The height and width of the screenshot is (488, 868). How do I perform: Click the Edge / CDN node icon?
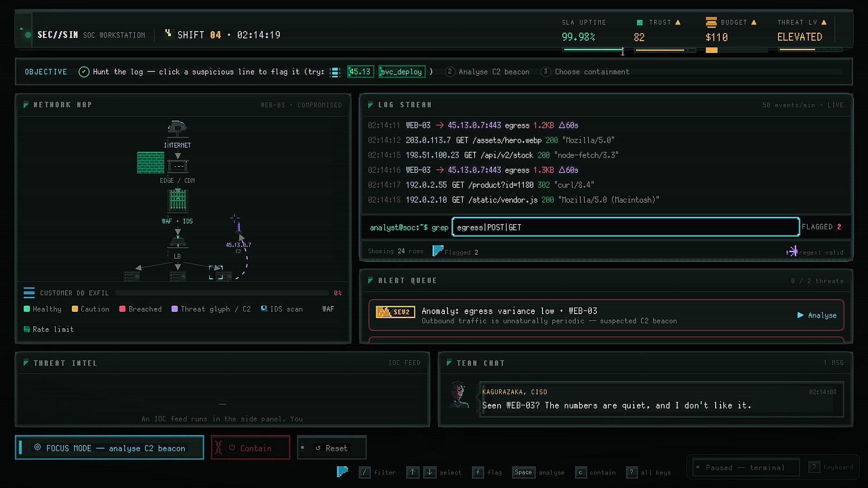(x=178, y=166)
